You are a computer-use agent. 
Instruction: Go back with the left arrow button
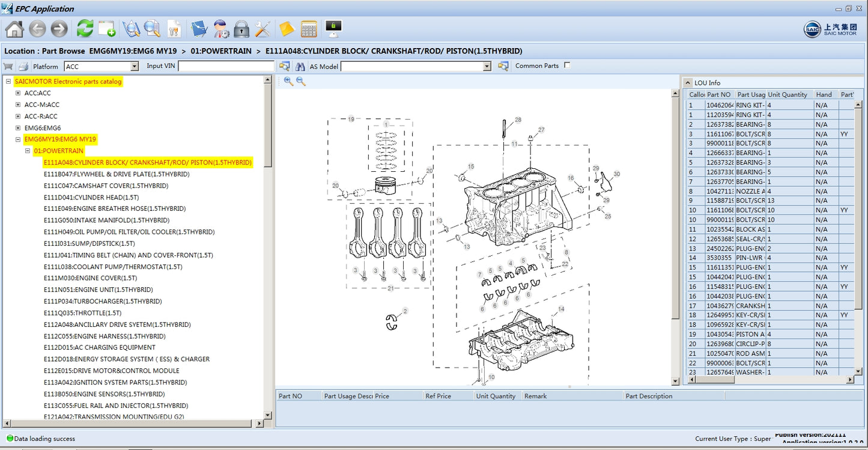pos(37,28)
